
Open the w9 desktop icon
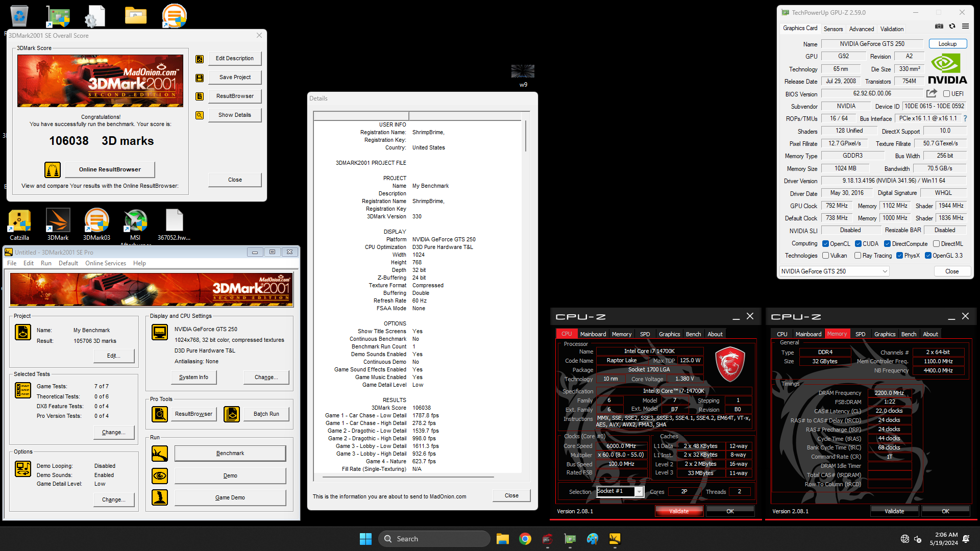[x=523, y=76]
